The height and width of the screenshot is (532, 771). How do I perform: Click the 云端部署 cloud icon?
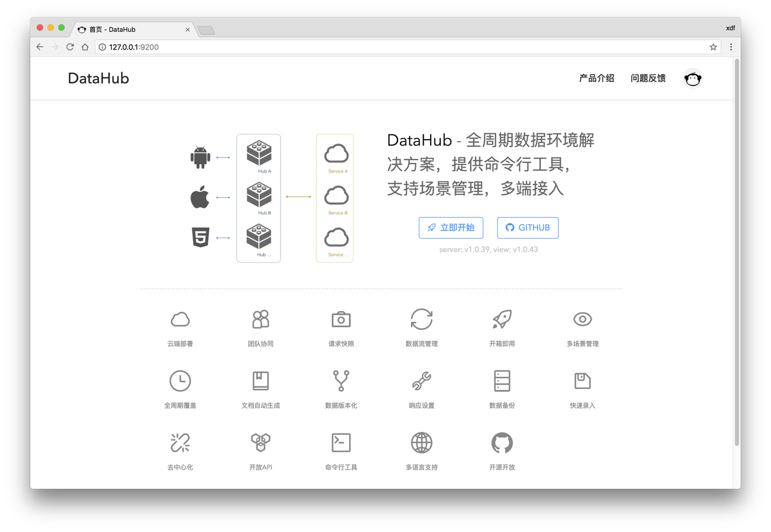180,320
